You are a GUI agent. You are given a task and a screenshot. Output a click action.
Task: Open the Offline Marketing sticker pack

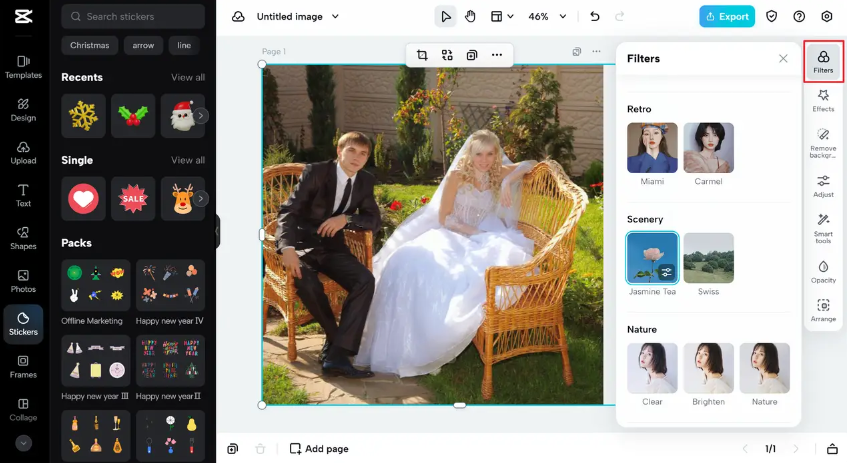coord(96,285)
